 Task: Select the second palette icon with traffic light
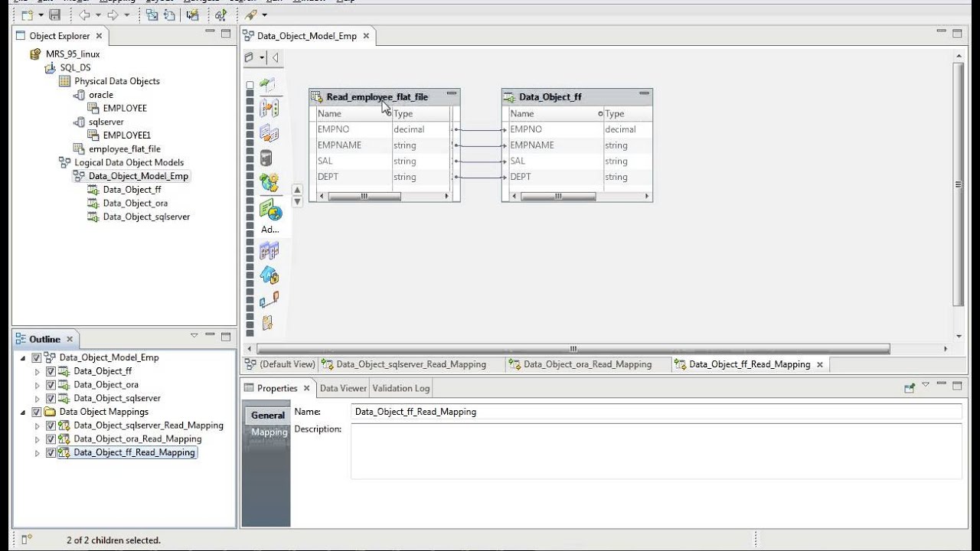[x=269, y=108]
